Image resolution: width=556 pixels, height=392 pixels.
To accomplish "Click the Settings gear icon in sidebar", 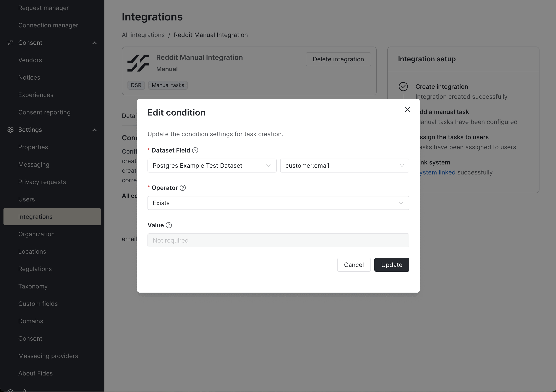I will coord(10,130).
